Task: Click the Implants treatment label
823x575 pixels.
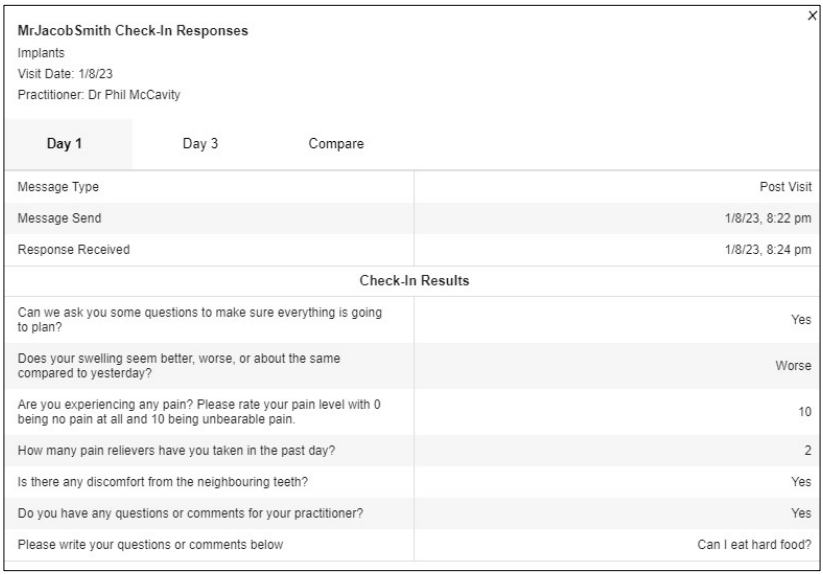Action: click(x=41, y=53)
